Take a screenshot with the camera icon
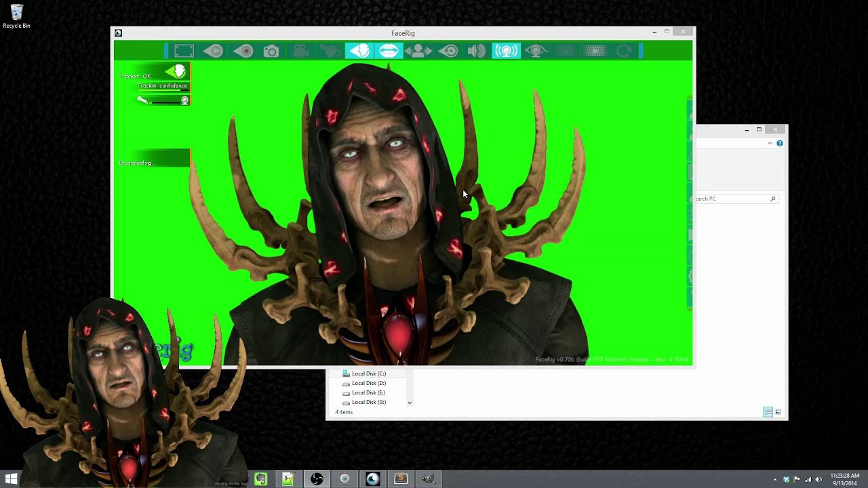Viewport: 868px width, 488px height. (x=271, y=51)
